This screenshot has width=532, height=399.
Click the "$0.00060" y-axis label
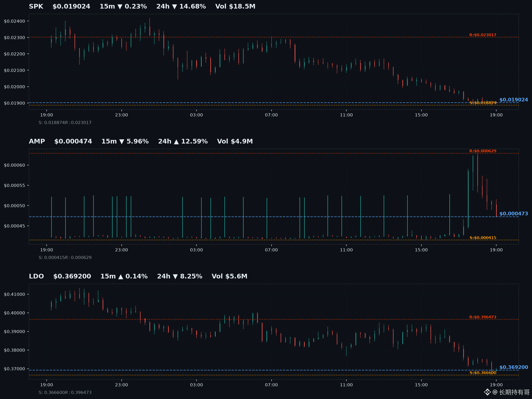pos(14,165)
